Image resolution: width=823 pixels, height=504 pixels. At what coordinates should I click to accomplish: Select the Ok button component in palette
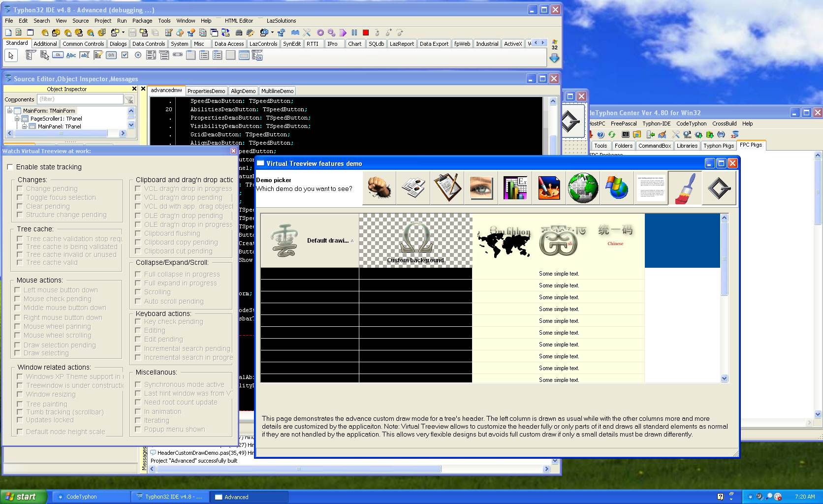(58, 55)
